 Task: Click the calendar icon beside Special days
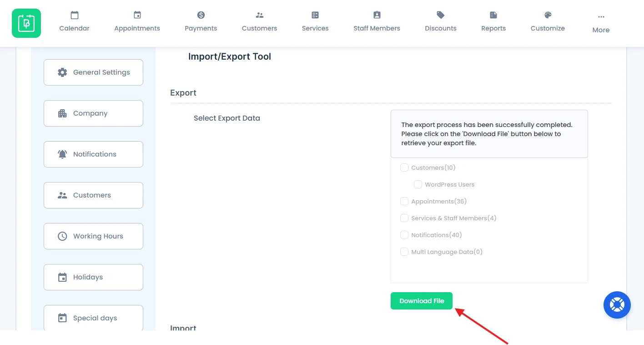pos(62,318)
